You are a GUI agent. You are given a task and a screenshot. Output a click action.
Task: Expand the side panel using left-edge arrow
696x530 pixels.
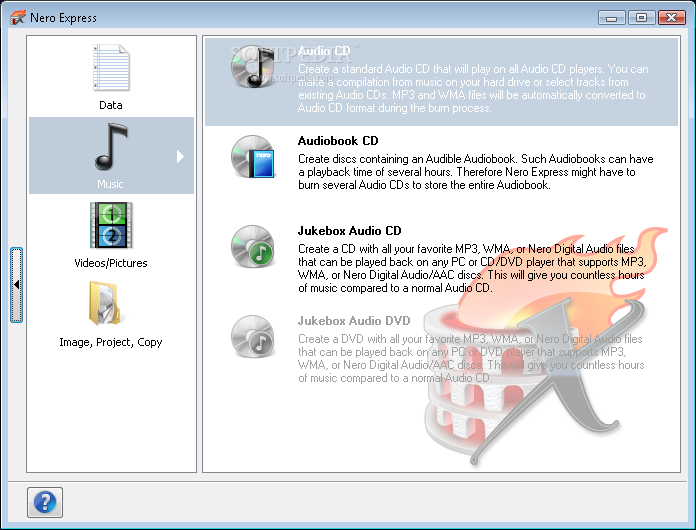click(x=16, y=285)
